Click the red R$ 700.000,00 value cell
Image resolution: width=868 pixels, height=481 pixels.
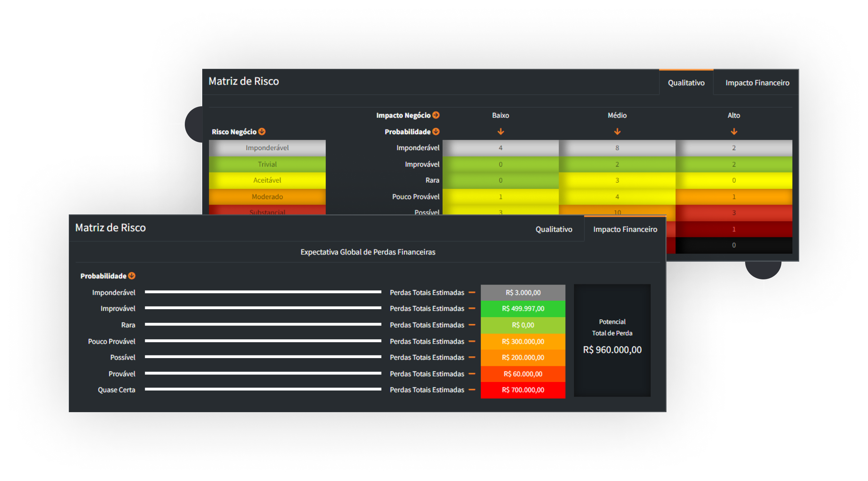[x=523, y=390]
